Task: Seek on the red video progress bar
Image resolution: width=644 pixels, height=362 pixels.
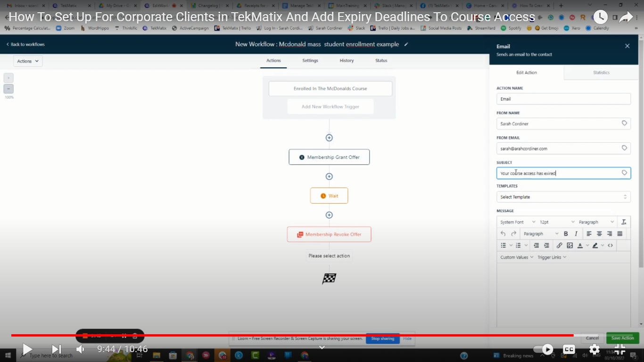Action: coord(292,335)
